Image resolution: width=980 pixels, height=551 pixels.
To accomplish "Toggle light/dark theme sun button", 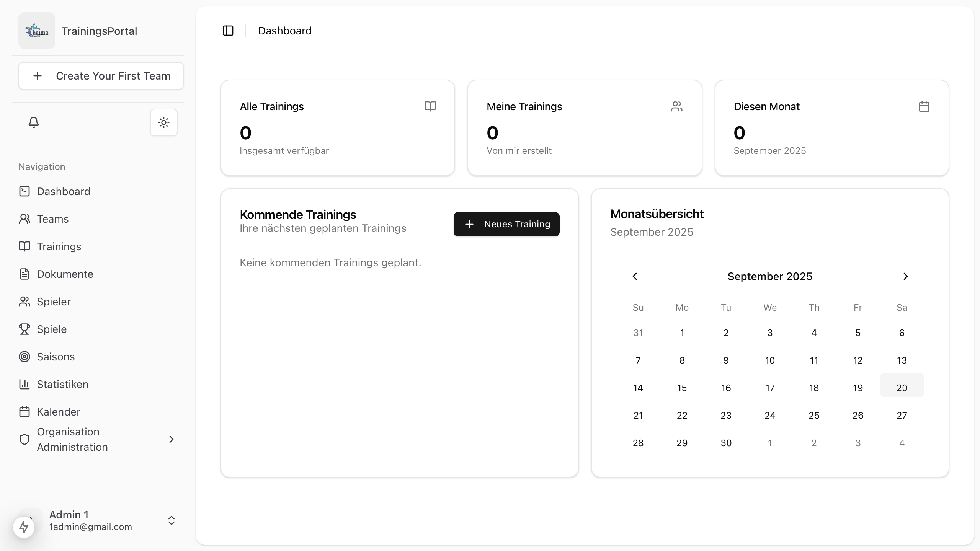I will (x=164, y=122).
